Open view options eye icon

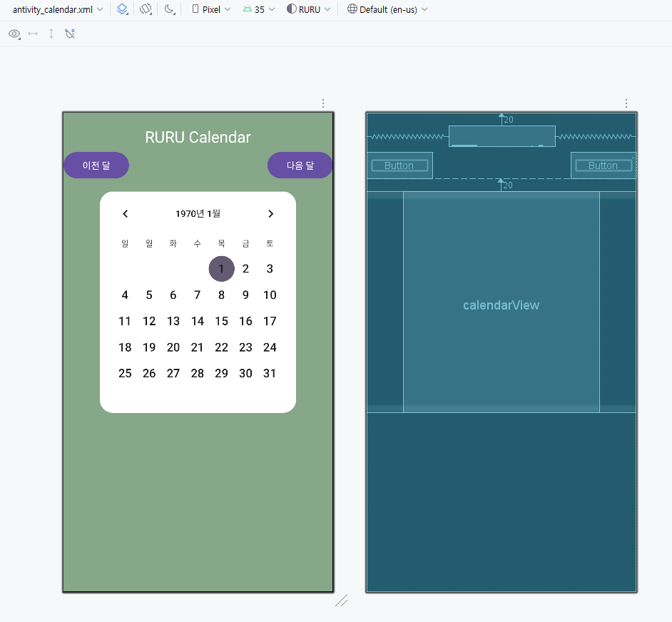(14, 34)
